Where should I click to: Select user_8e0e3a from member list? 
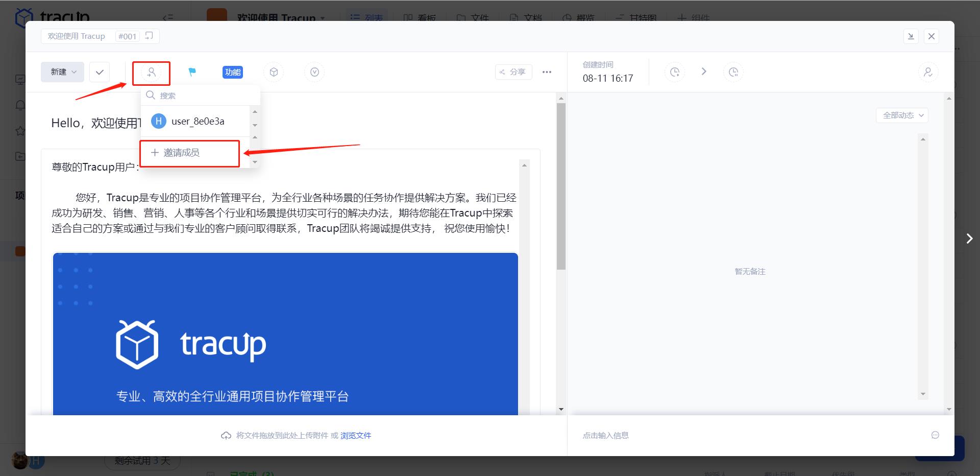(195, 121)
